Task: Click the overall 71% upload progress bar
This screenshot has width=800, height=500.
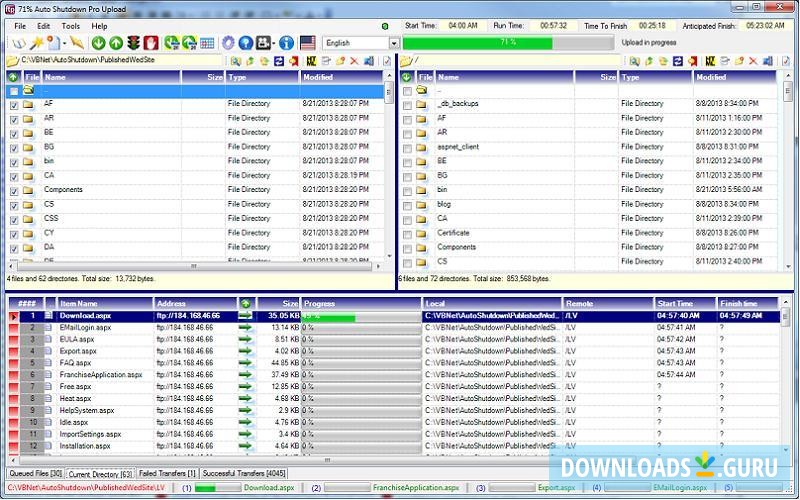Action: click(508, 42)
